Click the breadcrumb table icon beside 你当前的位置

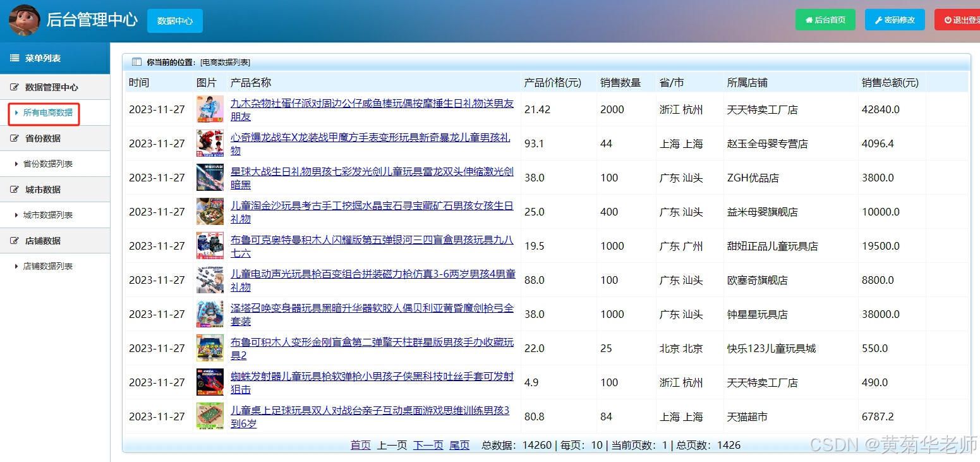point(136,62)
